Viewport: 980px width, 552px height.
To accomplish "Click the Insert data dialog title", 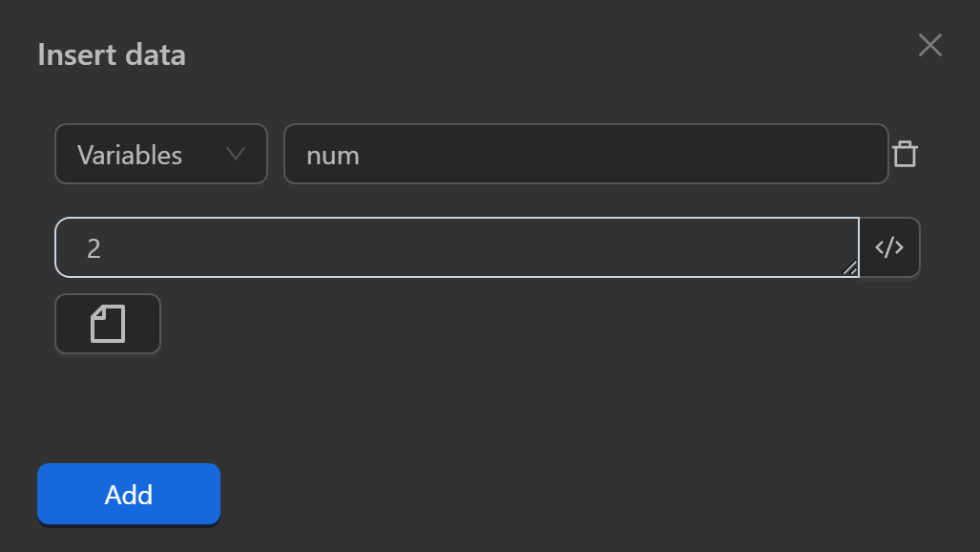I will point(112,54).
